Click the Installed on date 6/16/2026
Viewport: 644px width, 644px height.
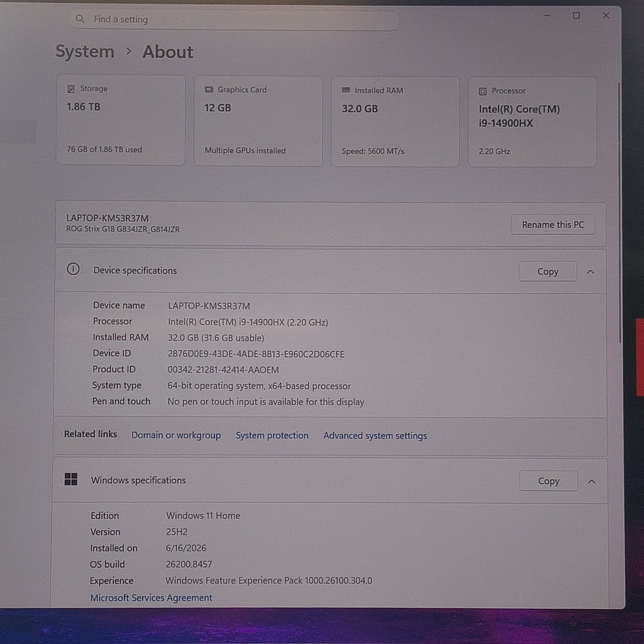pos(186,548)
